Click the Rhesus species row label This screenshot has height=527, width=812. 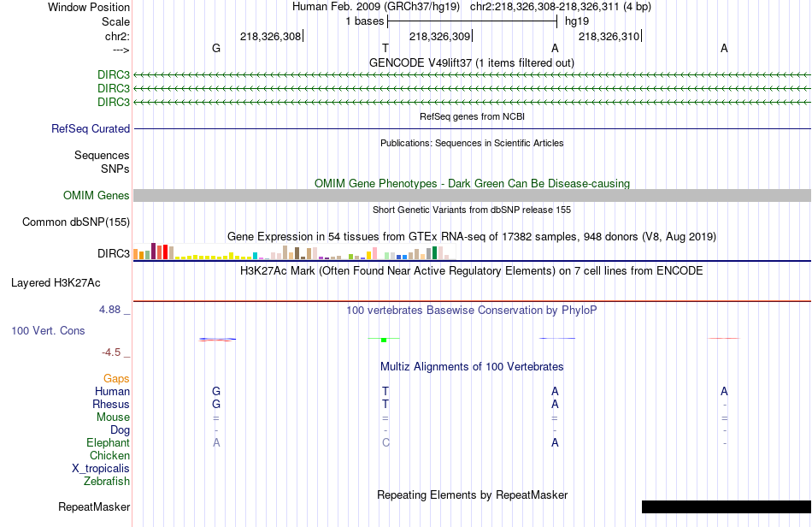(x=111, y=404)
